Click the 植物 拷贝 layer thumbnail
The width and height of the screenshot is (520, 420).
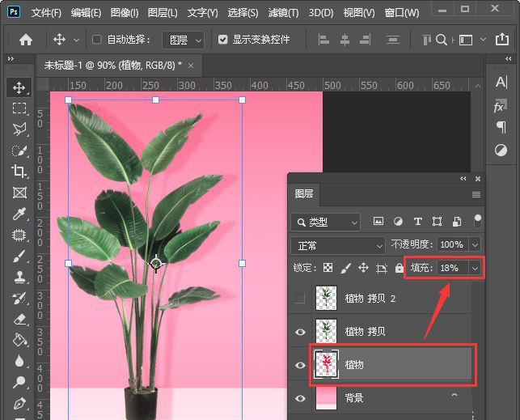click(x=326, y=331)
